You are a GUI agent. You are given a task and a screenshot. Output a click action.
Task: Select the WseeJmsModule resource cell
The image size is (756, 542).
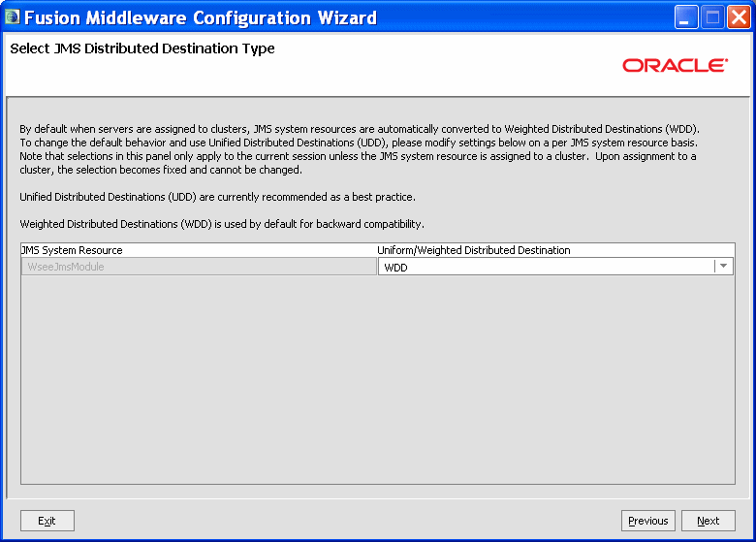[199, 267]
